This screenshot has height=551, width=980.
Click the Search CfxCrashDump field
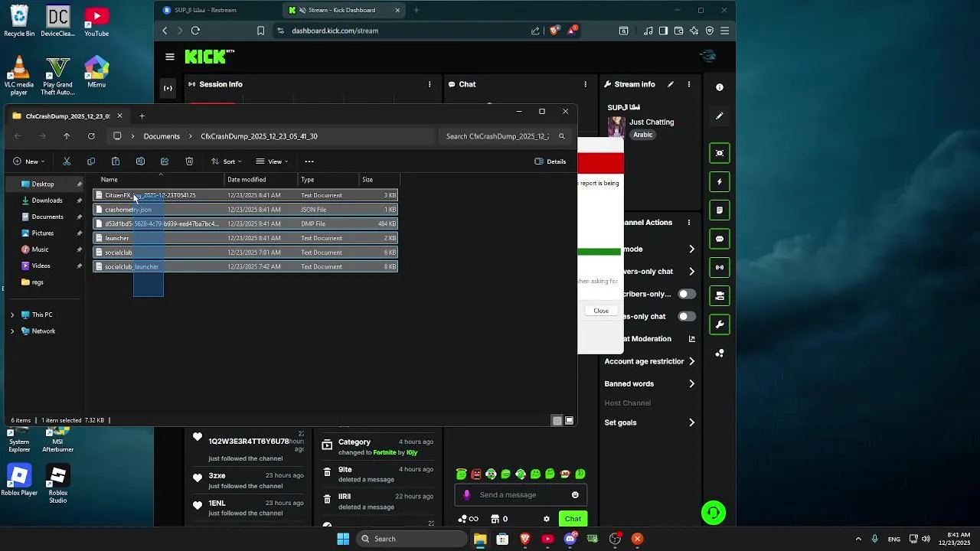(x=505, y=136)
